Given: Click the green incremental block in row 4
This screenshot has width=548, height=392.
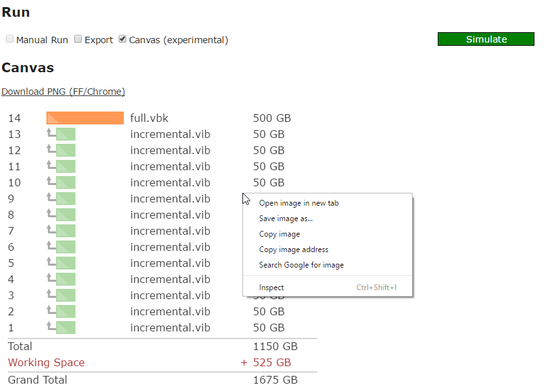Looking at the screenshot, I should (66, 279).
